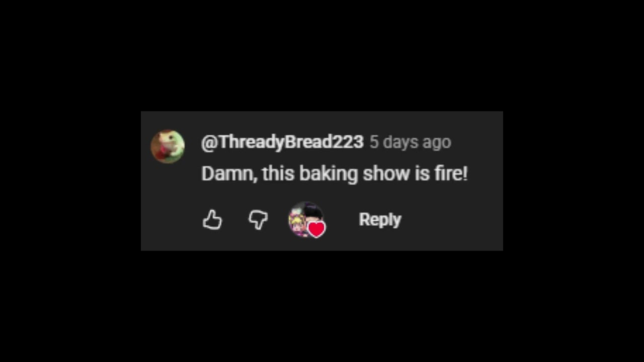Click the black area above the comment card
644x362 pixels.
(x=322, y=55)
